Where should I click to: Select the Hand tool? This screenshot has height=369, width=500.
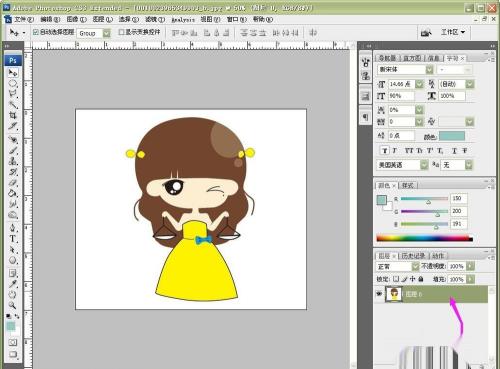(x=13, y=294)
